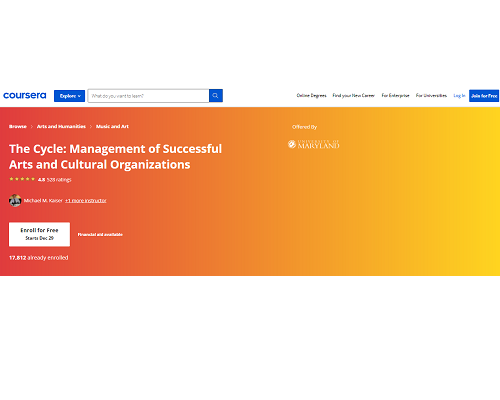This screenshot has height=400, width=500.
Task: Open the Explore dropdown menu
Action: 69,96
